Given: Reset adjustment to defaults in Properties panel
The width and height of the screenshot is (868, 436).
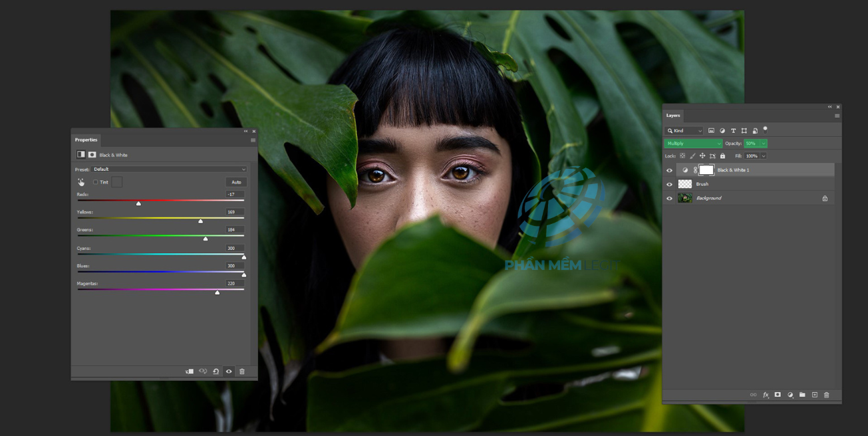Looking at the screenshot, I should [x=216, y=372].
